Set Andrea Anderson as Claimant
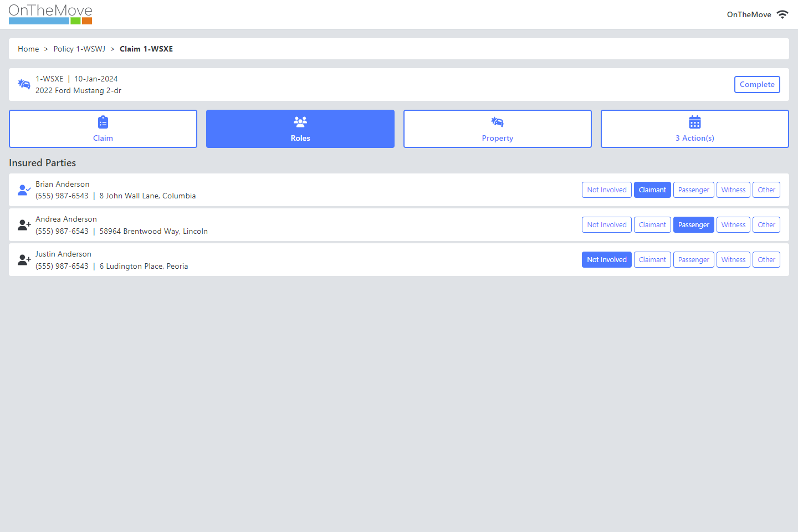The width and height of the screenshot is (798, 532). click(x=652, y=224)
